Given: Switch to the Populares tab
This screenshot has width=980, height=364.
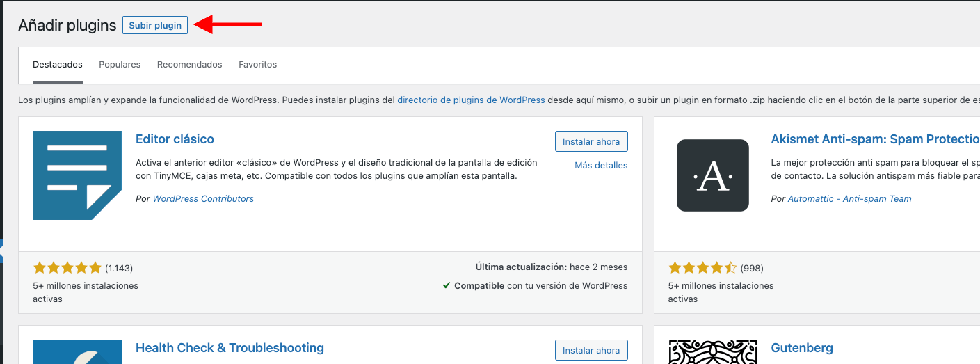Looking at the screenshot, I should coord(120,65).
